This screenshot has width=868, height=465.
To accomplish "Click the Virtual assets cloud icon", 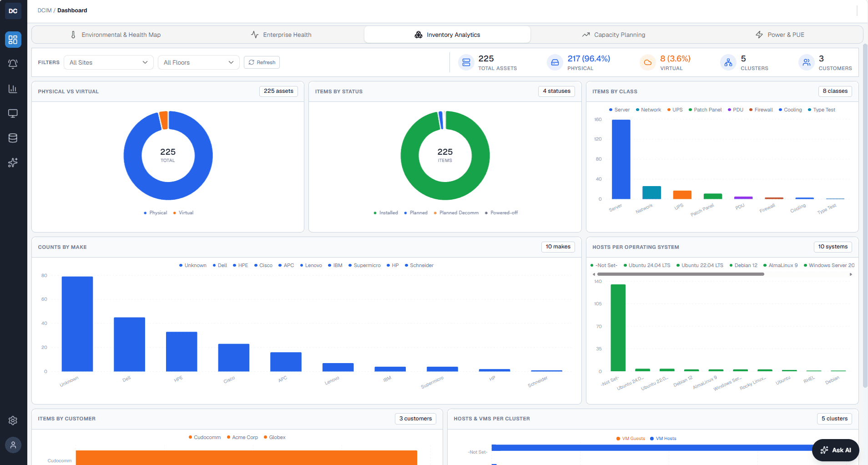I will (x=648, y=63).
